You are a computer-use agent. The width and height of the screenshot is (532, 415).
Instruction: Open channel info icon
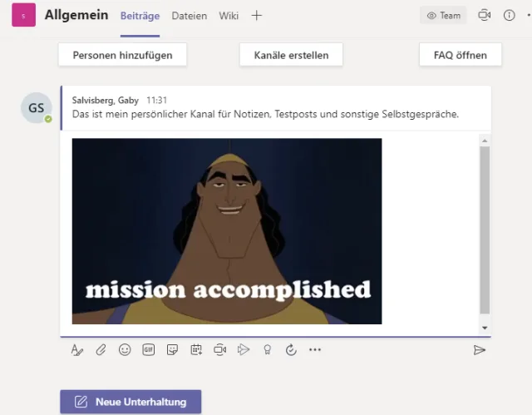click(510, 15)
